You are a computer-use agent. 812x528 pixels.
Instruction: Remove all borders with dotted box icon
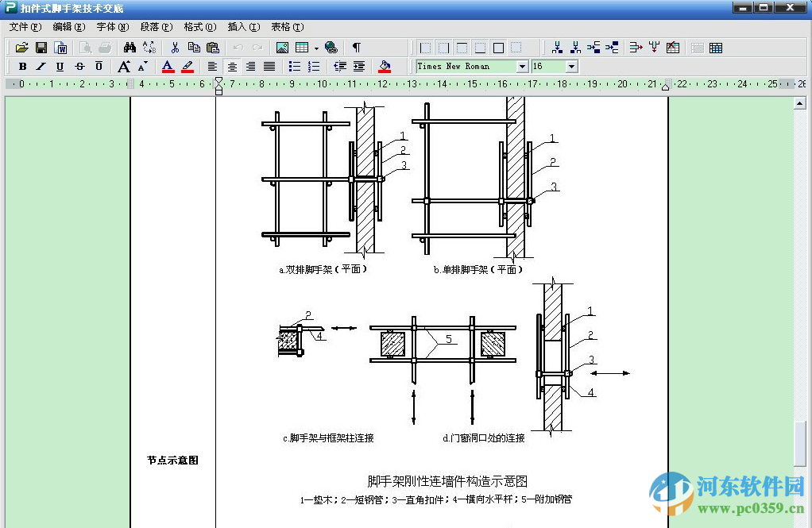click(516, 48)
